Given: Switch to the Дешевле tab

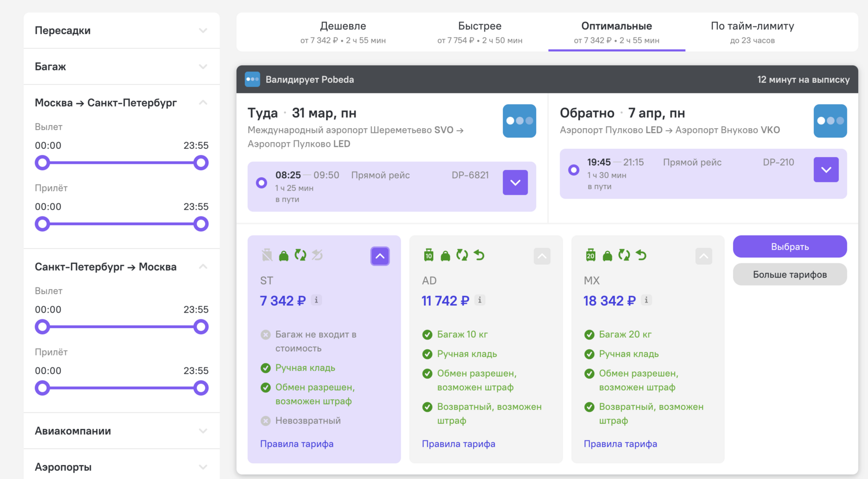Looking at the screenshot, I should click(x=343, y=32).
